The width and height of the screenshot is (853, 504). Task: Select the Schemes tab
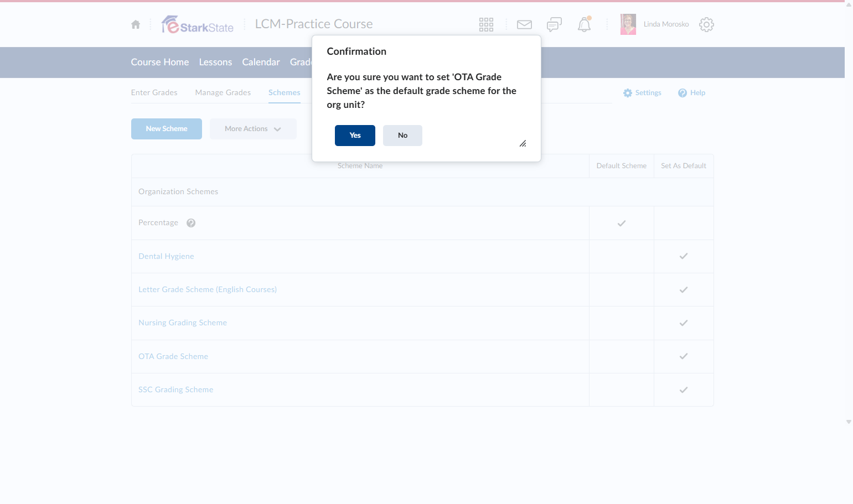point(285,93)
